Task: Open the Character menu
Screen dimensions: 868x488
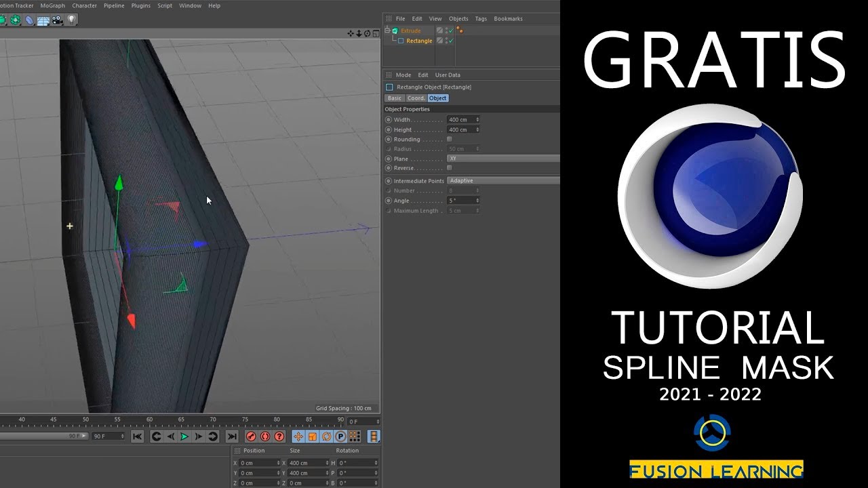Action: [85, 5]
